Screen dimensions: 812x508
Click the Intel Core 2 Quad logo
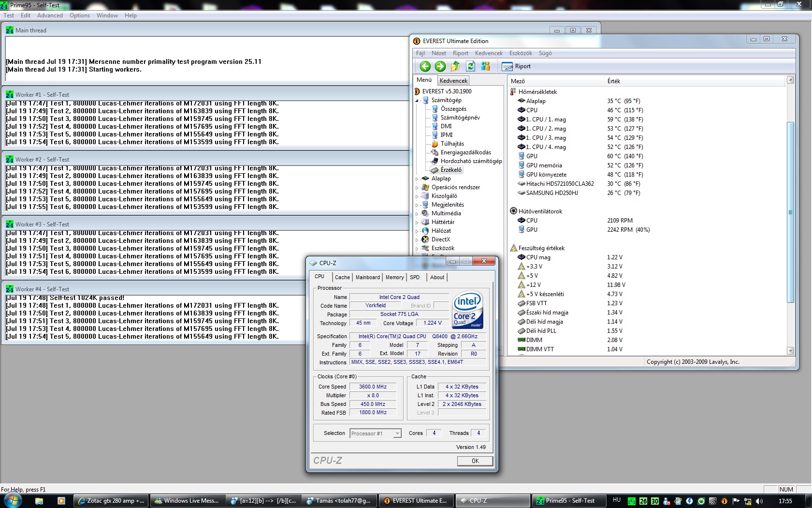click(468, 310)
